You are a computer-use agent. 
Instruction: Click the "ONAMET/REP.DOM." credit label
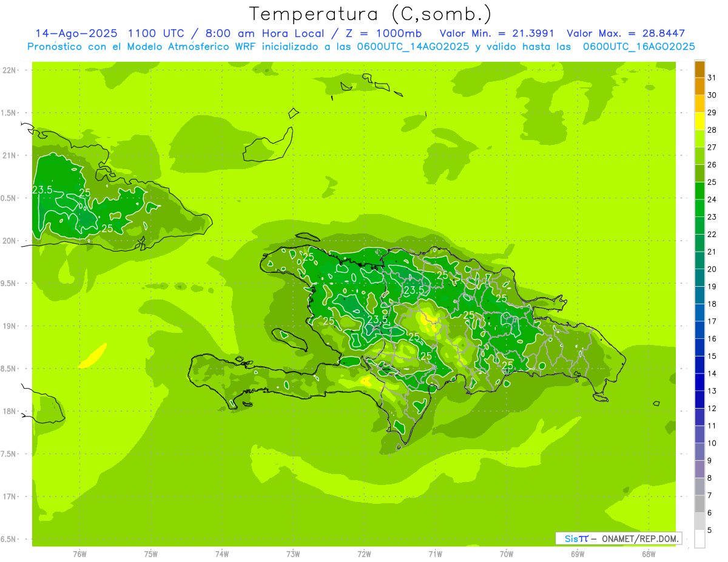point(640,538)
